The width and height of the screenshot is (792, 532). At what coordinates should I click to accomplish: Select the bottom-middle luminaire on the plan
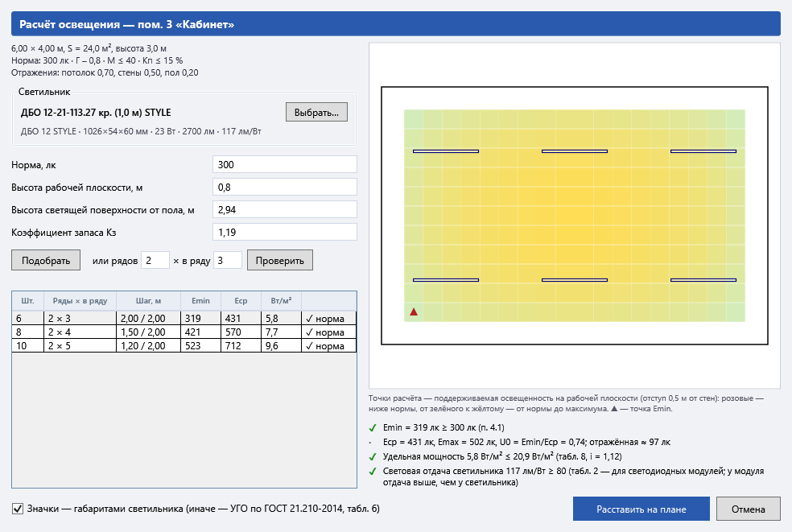[x=575, y=280]
